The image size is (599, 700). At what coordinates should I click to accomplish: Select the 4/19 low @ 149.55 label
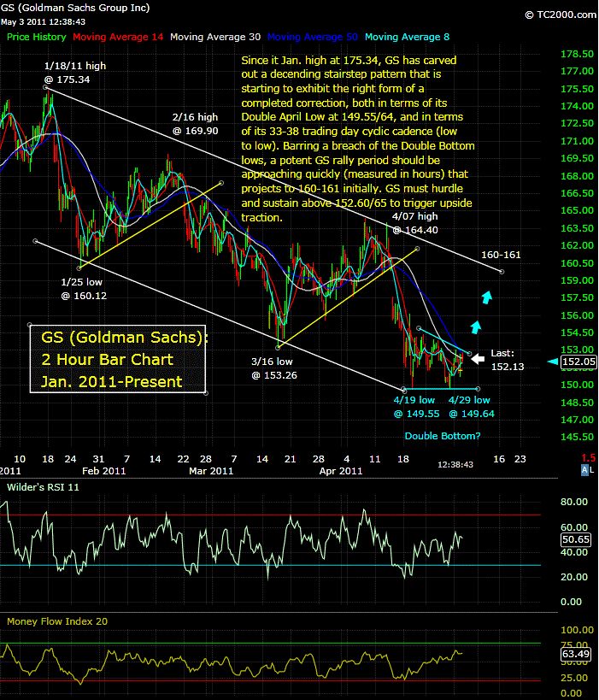pyautogui.click(x=416, y=407)
